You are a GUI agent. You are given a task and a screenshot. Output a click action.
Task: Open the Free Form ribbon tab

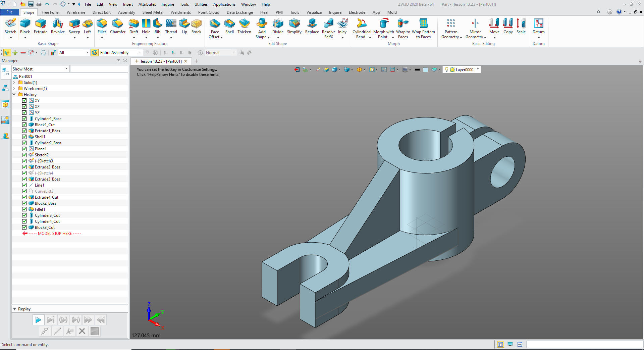(50, 12)
